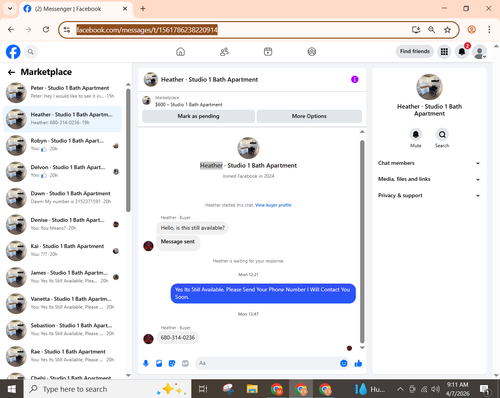Open Chrome three-dot menu
This screenshot has width=500, height=398.
pos(489,30)
